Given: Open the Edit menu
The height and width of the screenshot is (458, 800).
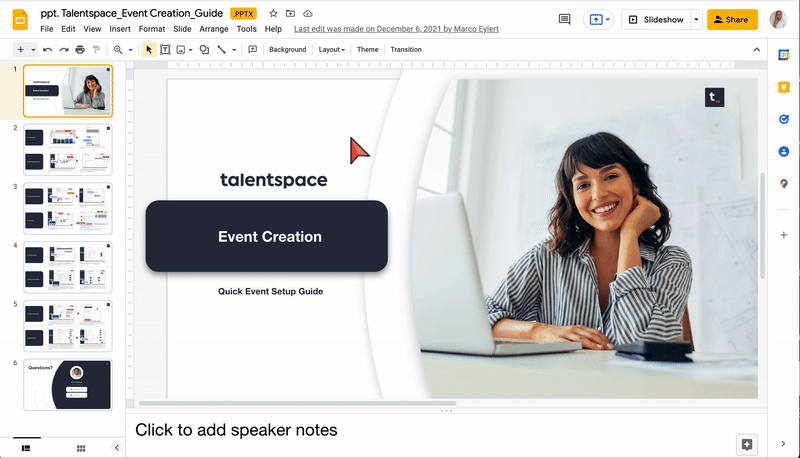Looking at the screenshot, I should 68,29.
